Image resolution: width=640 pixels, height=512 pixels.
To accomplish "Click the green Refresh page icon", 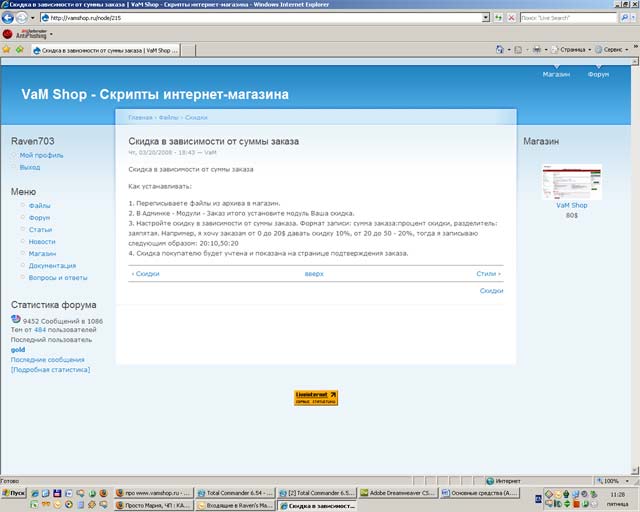I will coord(498,18).
